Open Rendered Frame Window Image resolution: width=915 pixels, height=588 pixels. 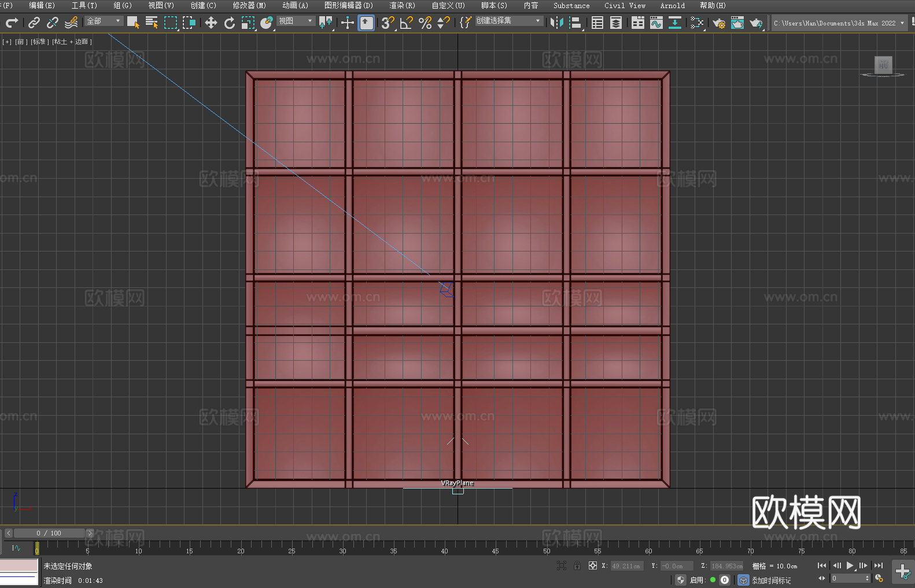coord(737,23)
